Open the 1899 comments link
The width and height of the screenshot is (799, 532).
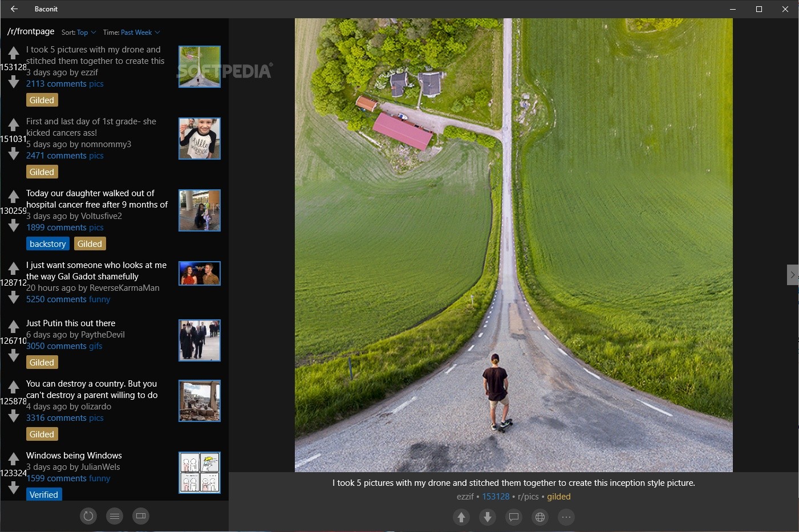[56, 228]
